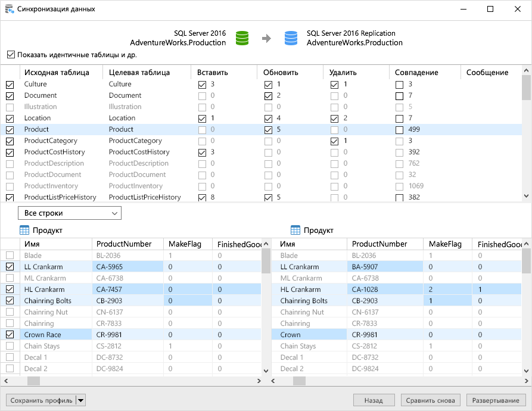Click left grid horizontal scrollbar thumb
Image resolution: width=532 pixels, height=411 pixels.
click(x=33, y=381)
